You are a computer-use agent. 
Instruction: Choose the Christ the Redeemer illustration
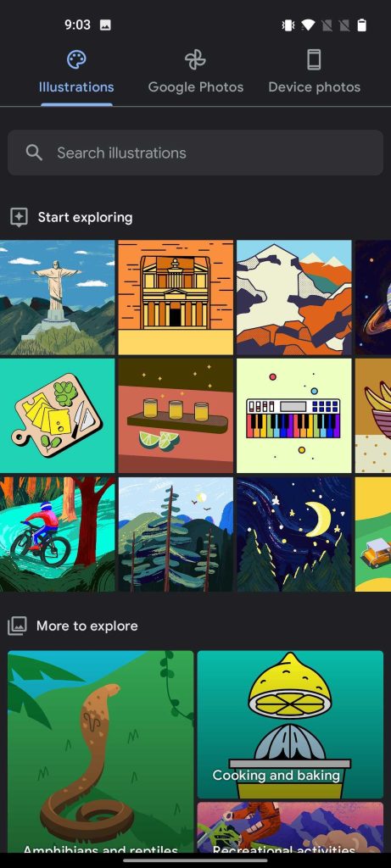pos(58,298)
